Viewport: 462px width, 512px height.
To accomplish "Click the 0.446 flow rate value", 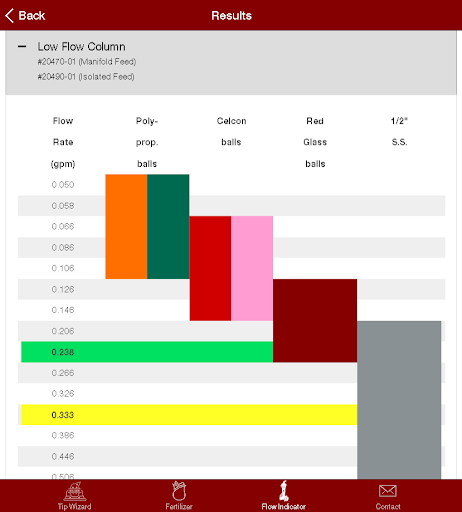I will [63, 457].
